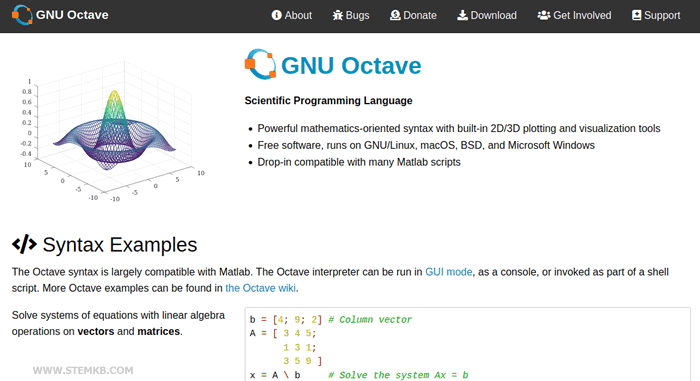This screenshot has height=381, width=700.
Task: Click the Get Involved people icon
Action: 544,15
